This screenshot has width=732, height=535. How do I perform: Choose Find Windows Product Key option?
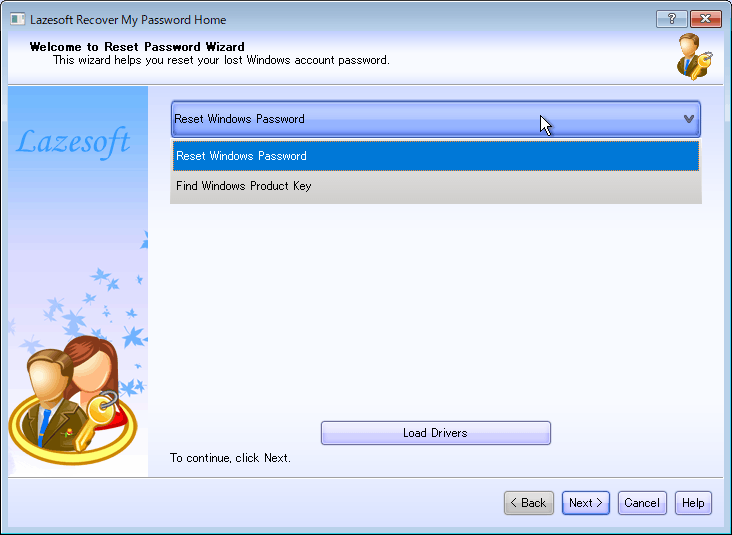click(x=436, y=186)
